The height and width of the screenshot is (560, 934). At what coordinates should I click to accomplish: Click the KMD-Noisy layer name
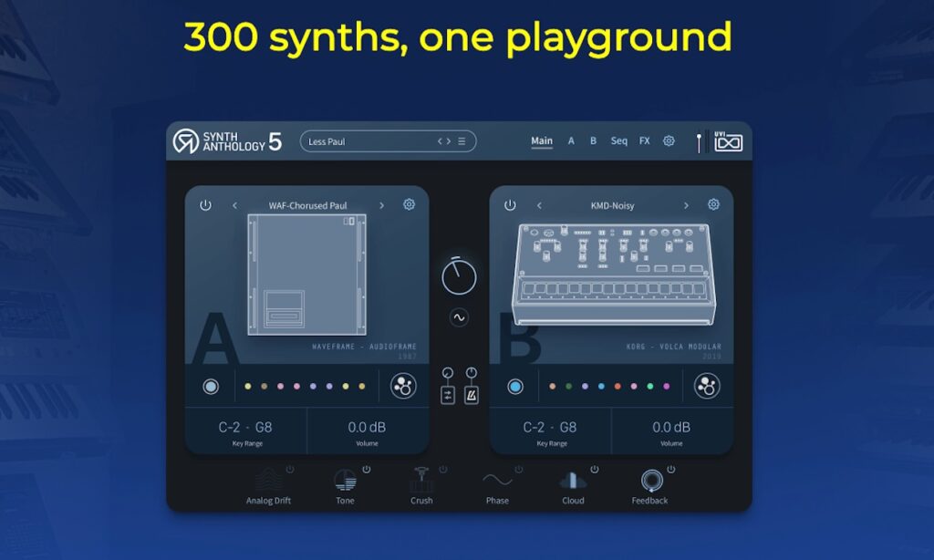point(612,205)
